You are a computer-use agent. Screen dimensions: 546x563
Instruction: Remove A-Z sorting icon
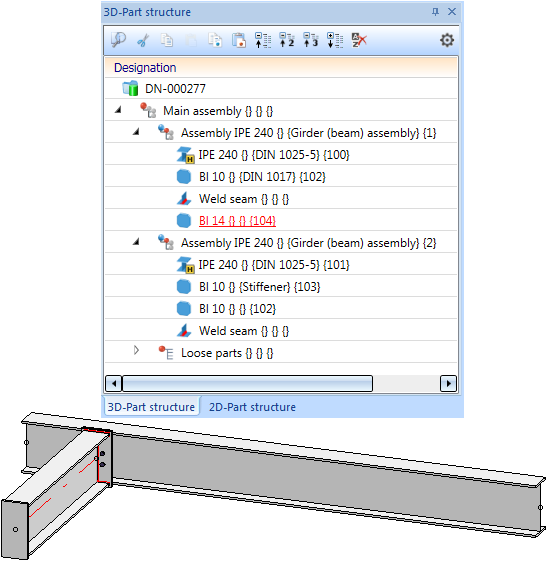click(x=359, y=40)
